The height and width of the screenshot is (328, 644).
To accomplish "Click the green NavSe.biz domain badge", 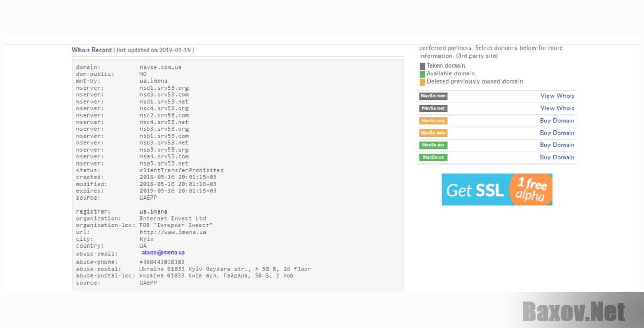I will coord(433,145).
